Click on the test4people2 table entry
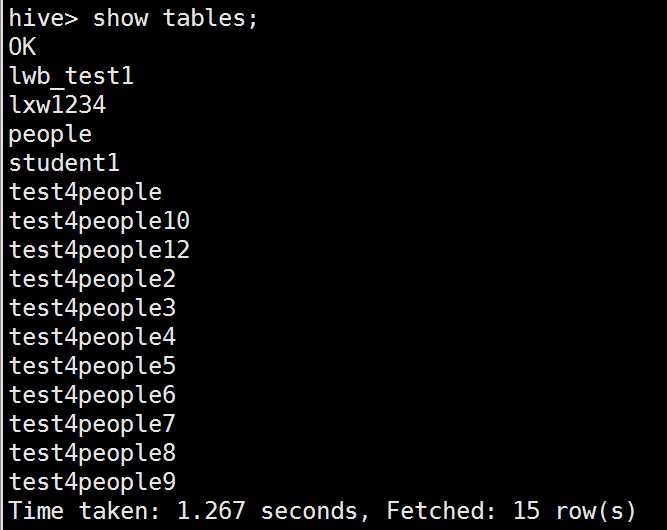 [x=92, y=279]
